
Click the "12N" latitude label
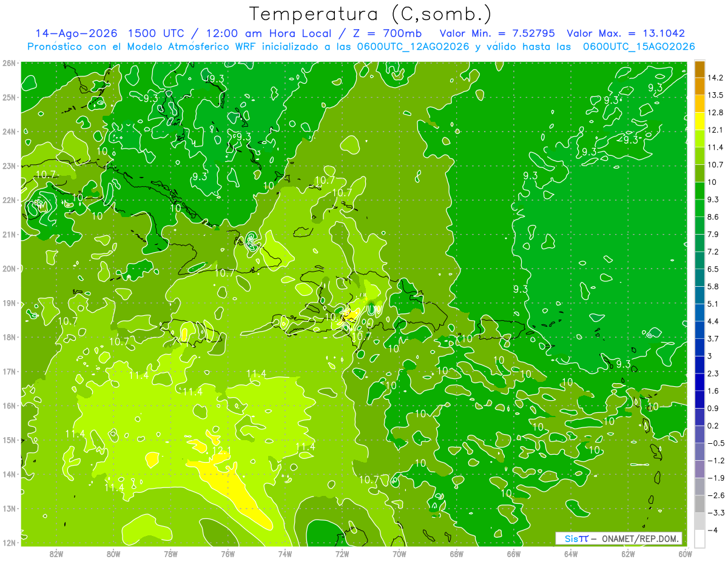(9, 543)
